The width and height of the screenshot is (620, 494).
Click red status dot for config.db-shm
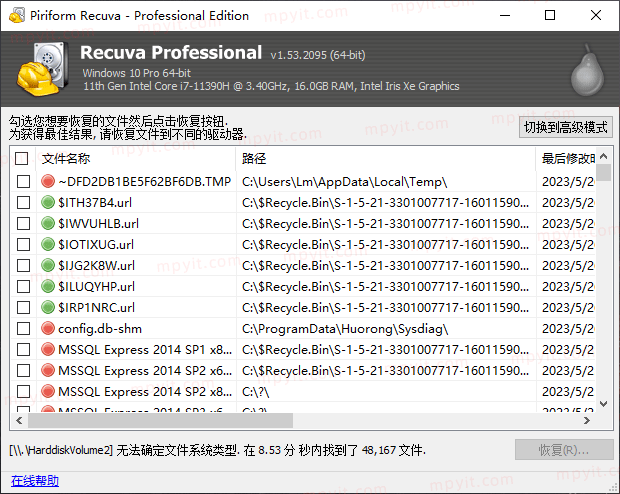(48, 328)
